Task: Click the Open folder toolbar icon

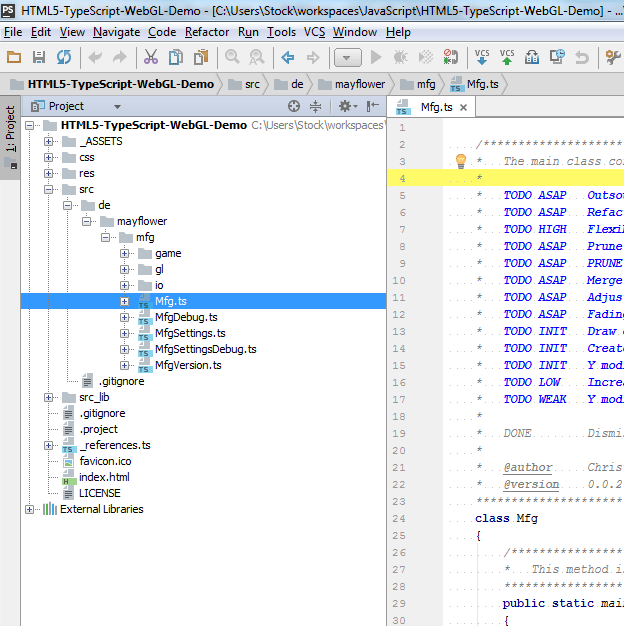Action: tap(14, 57)
